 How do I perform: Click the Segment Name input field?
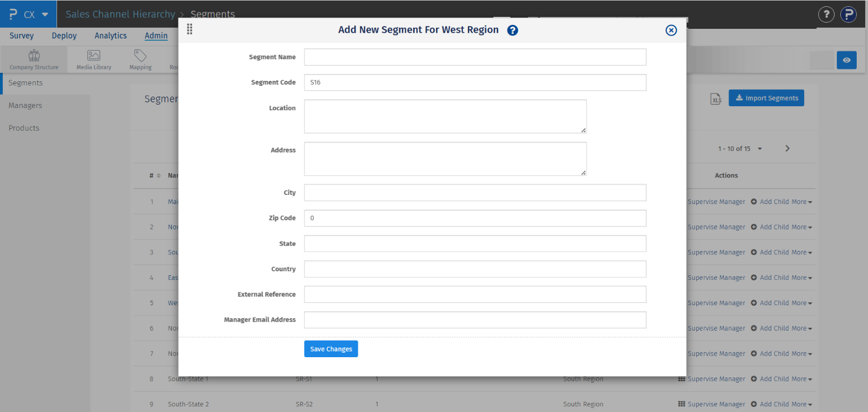click(x=475, y=57)
